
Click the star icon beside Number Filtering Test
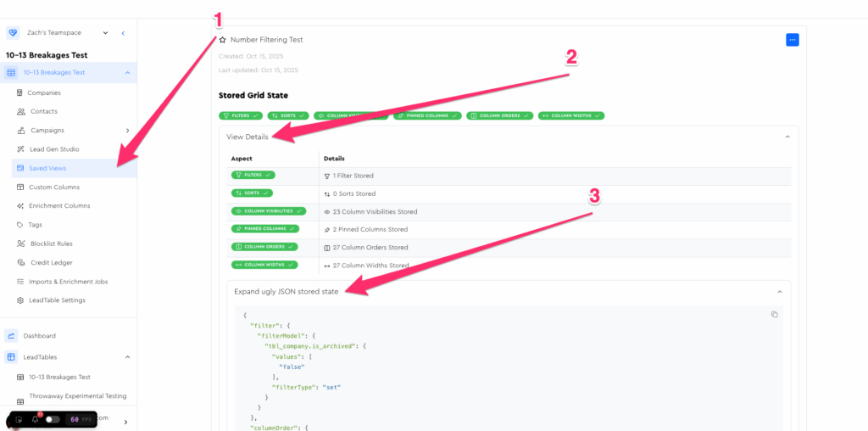pyautogui.click(x=223, y=40)
